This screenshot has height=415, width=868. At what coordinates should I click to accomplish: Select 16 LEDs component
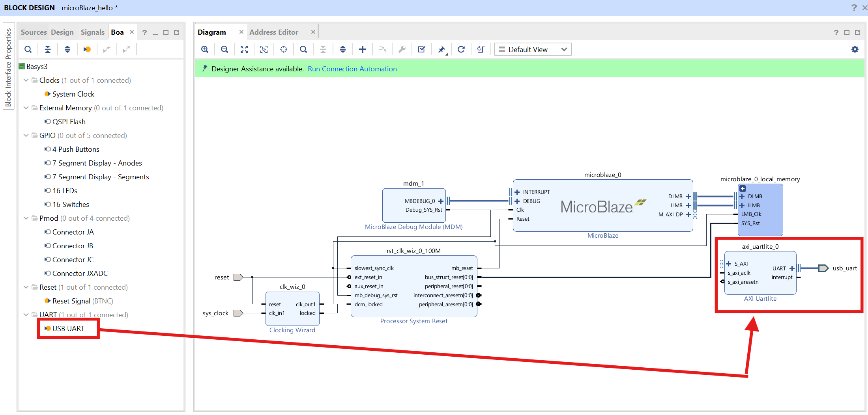click(65, 190)
